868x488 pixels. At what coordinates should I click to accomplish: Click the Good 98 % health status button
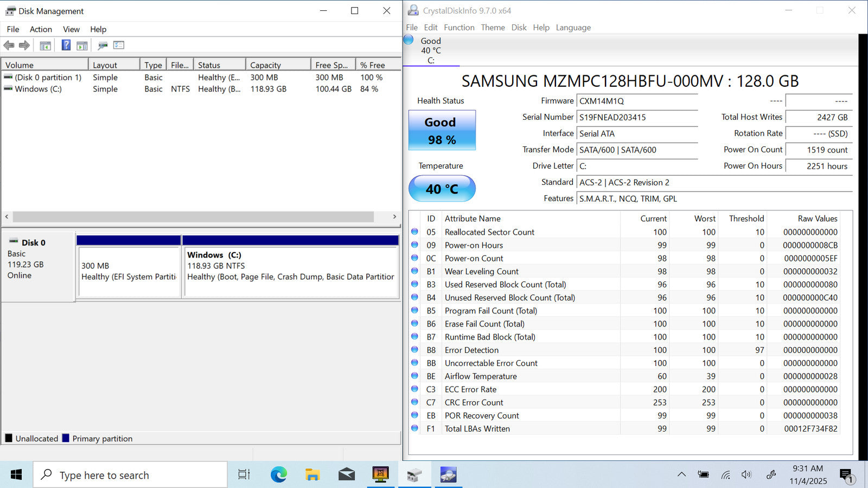click(442, 131)
